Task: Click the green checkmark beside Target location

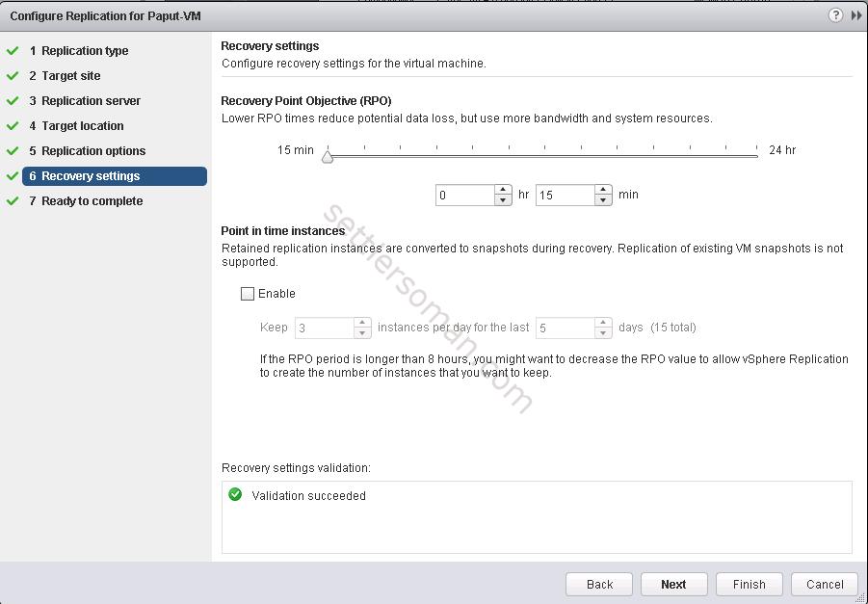Action: coord(13,126)
